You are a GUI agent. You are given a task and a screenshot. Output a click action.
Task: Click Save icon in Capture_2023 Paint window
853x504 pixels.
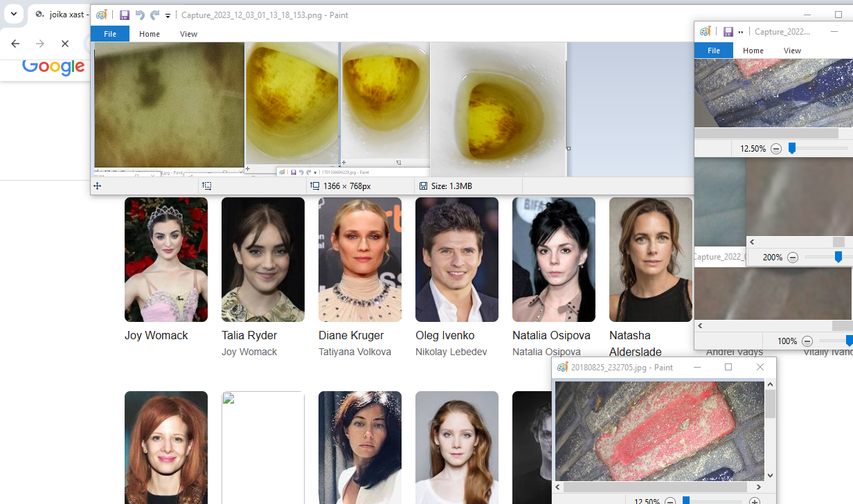click(124, 15)
